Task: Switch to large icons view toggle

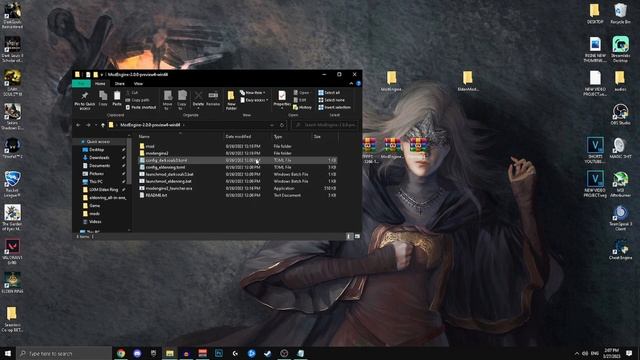Action: [x=357, y=236]
